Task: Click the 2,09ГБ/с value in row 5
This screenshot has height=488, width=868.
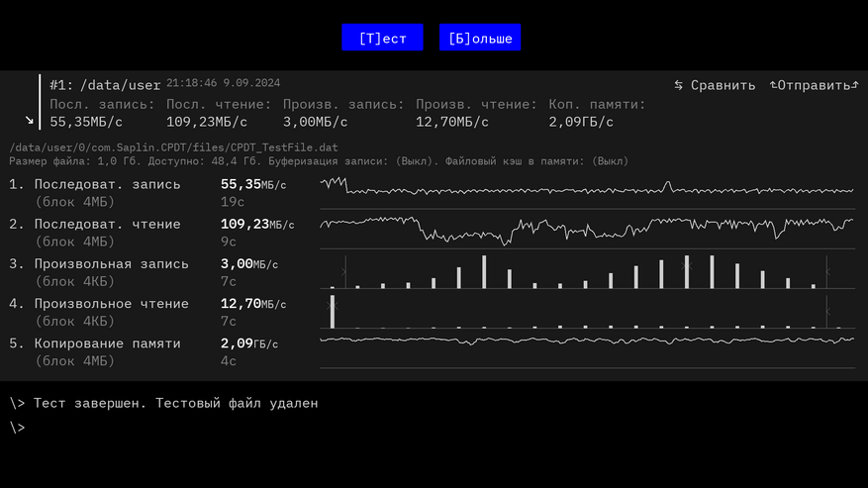Action: pos(249,344)
